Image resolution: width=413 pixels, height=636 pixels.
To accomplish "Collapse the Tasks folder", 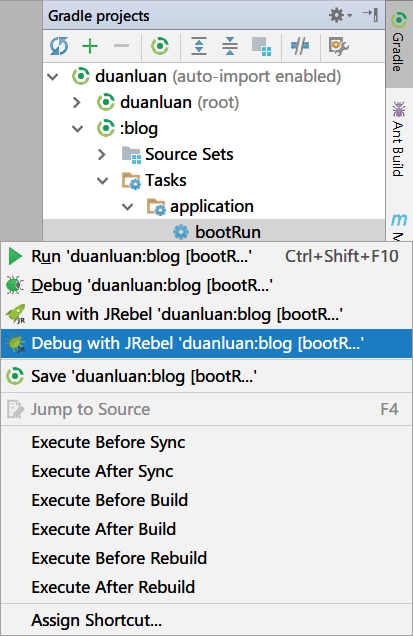I will (102, 180).
